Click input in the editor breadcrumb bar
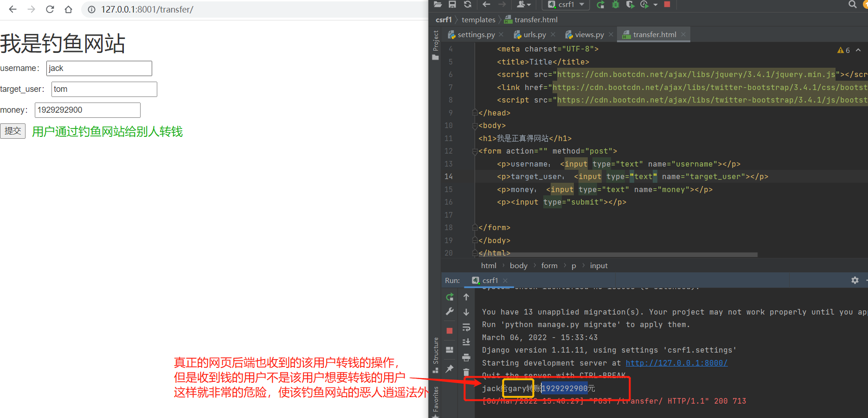 [x=598, y=266]
